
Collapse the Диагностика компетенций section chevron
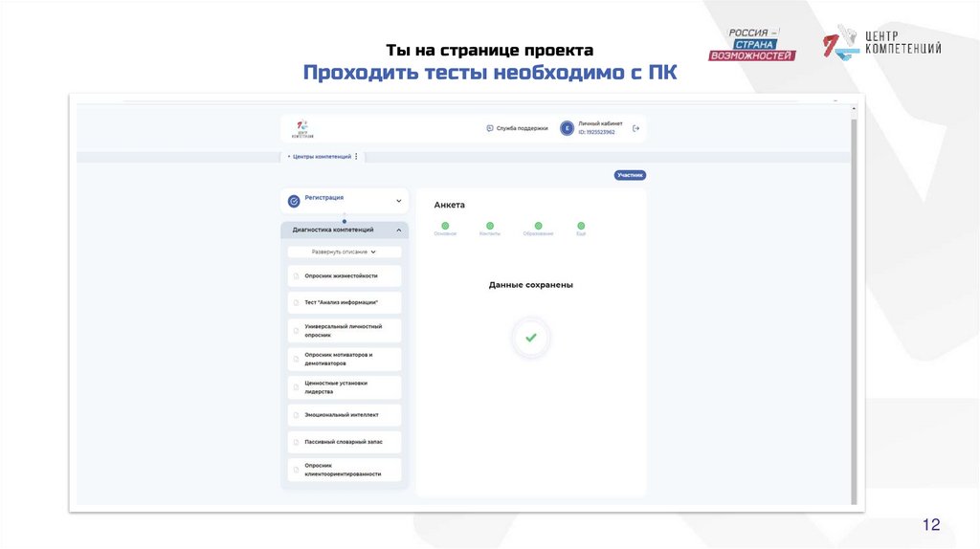399,231
